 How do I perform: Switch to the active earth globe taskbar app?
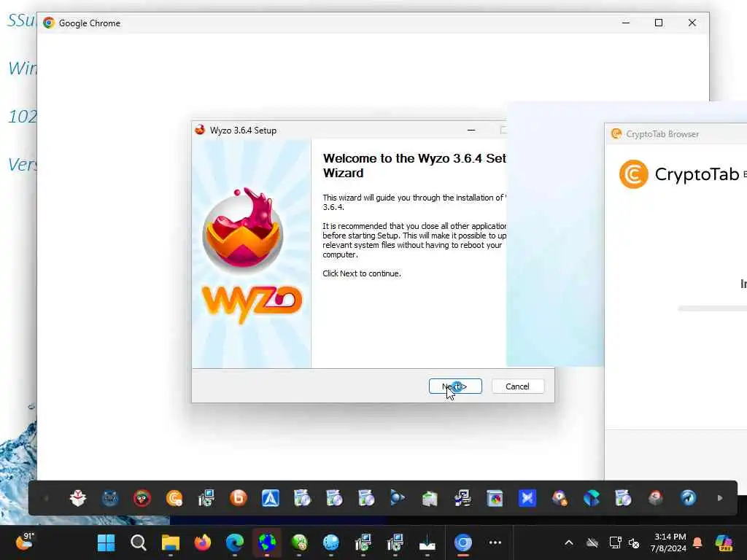click(267, 542)
